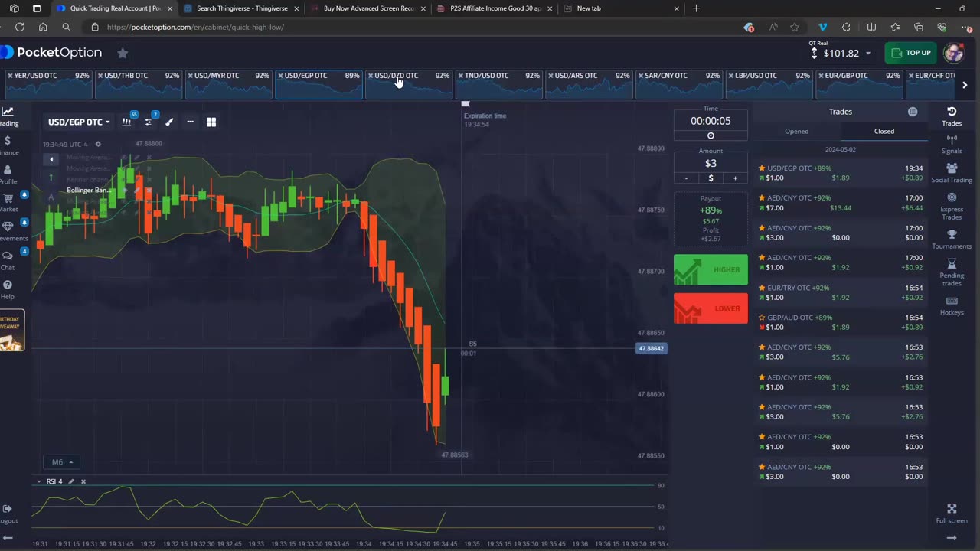The width and height of the screenshot is (980, 551).
Task: Open the Tournaments trophy icon
Action: pyautogui.click(x=952, y=240)
